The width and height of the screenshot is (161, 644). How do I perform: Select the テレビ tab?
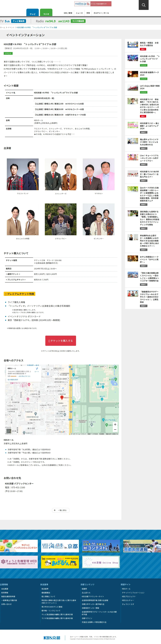pyautogui.click(x=32, y=13)
